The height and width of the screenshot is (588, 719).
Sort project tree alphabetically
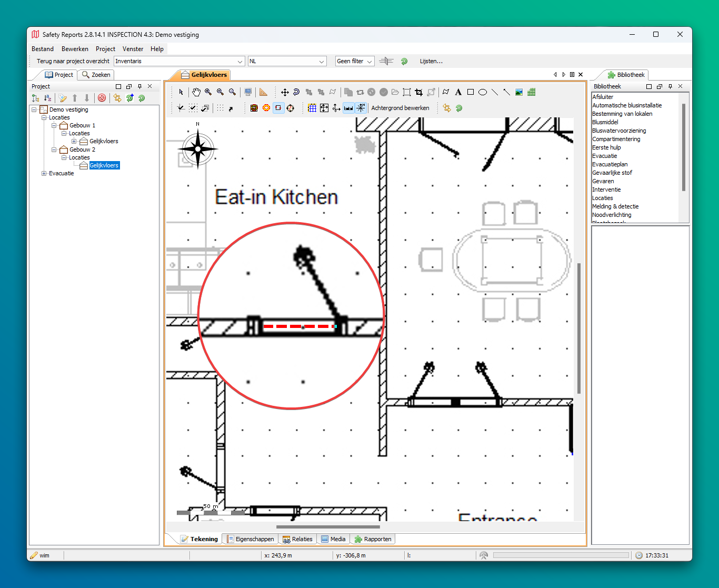[x=47, y=98]
